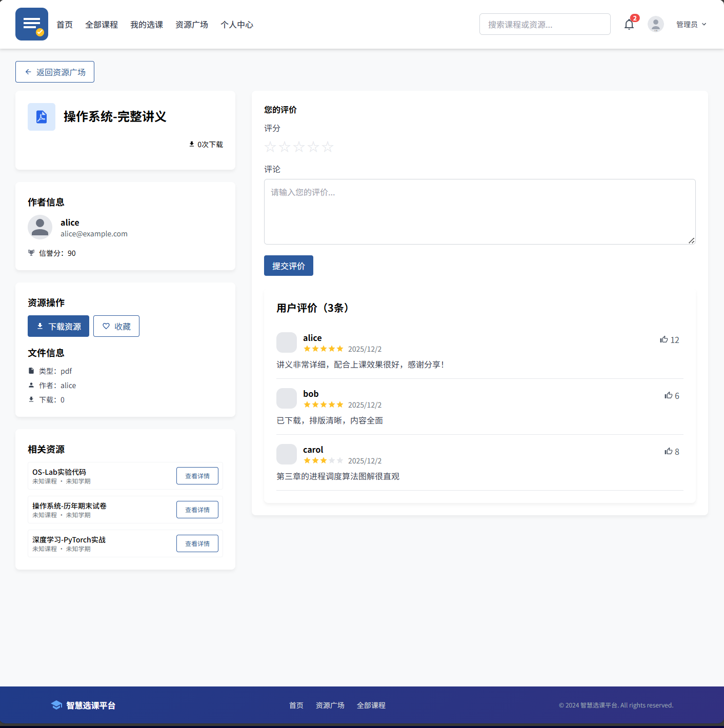Click the textarea resize handle
This screenshot has width=724, height=728.
(692, 240)
